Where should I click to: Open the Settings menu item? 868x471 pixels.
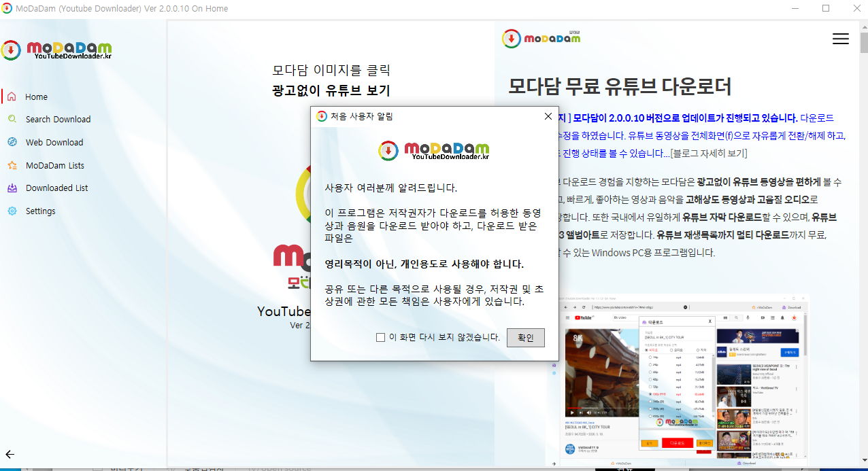pyautogui.click(x=41, y=211)
